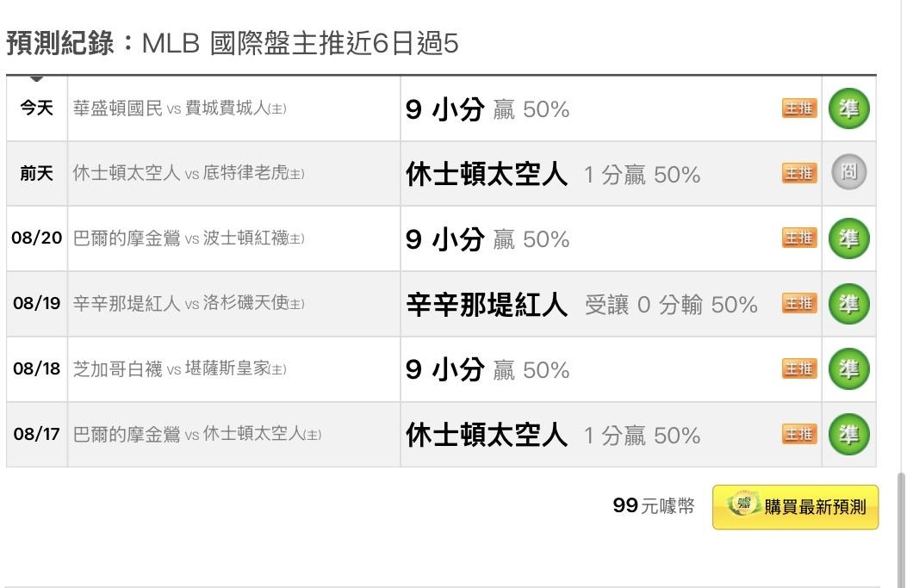
Task: Click the orange 主推 badge in today's row
Action: (799, 108)
